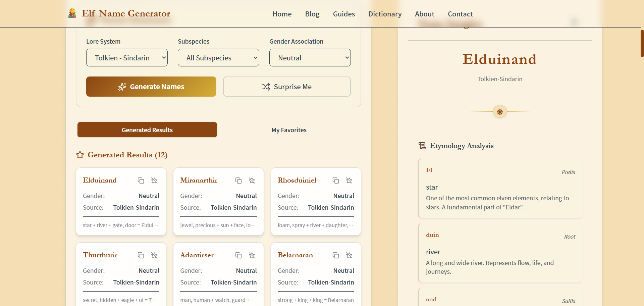Select the Belarnaran name in results

point(295,255)
